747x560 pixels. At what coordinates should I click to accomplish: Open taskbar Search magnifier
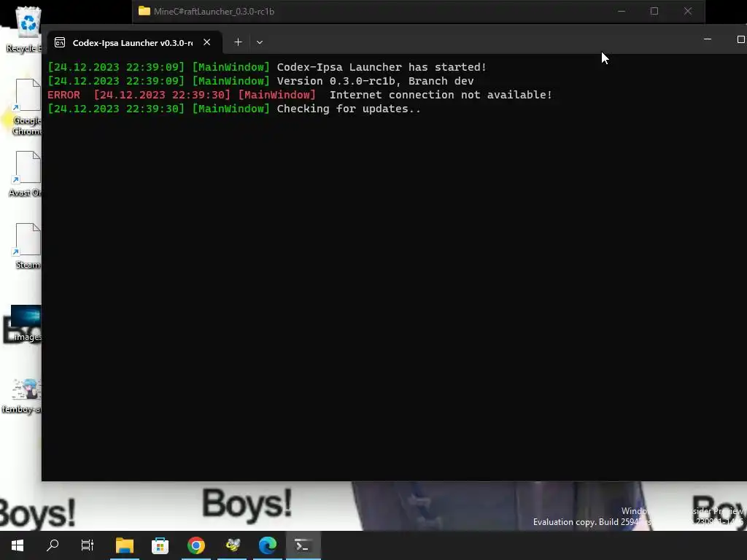click(x=53, y=545)
